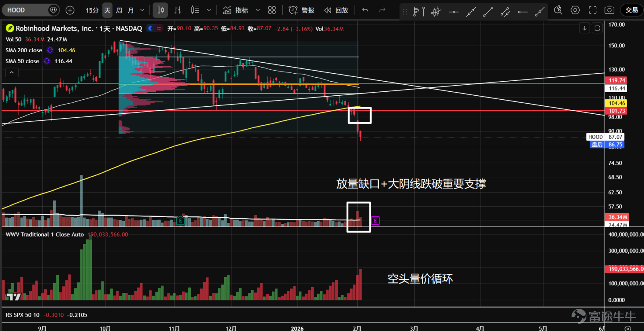
Task: Start 回放 bar replay
Action: pos(336,10)
